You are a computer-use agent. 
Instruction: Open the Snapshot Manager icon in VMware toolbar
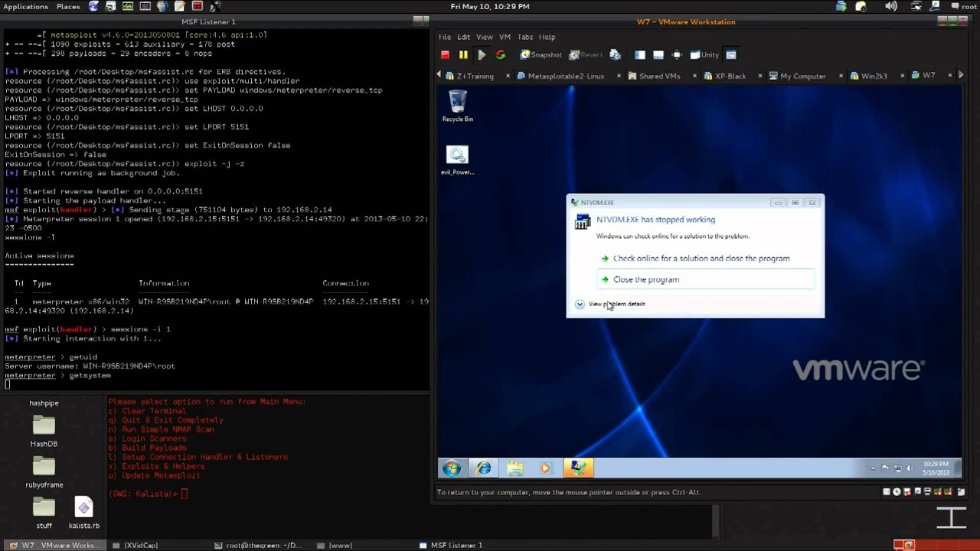pos(615,54)
